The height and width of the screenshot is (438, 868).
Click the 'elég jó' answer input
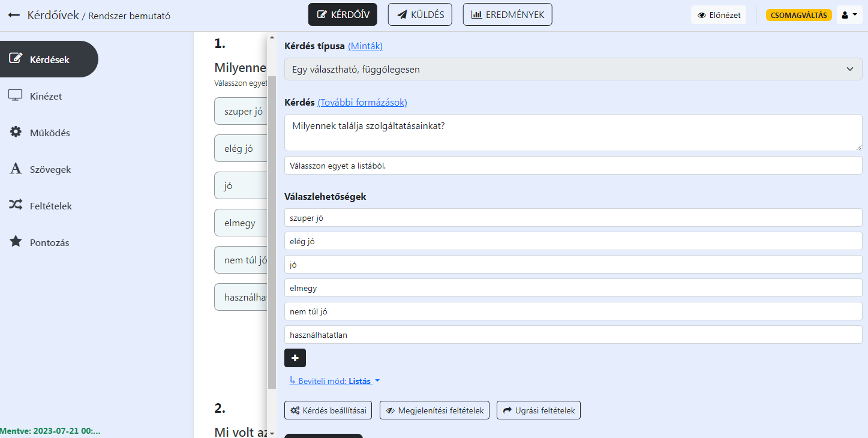[x=573, y=241]
